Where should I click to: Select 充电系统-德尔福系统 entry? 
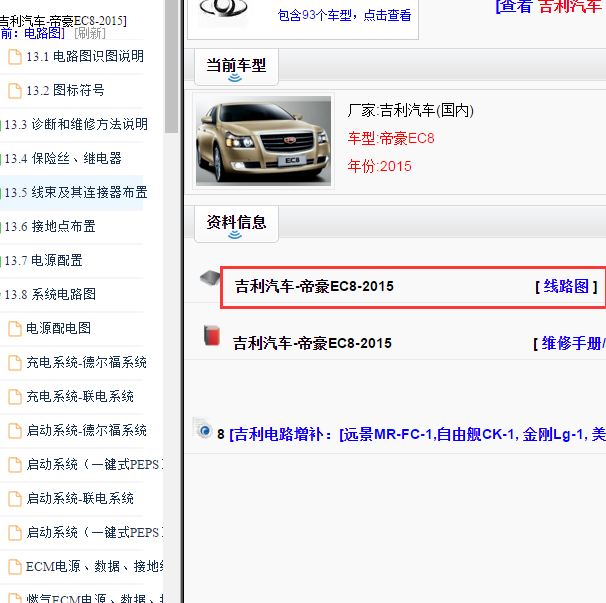[x=86, y=363]
